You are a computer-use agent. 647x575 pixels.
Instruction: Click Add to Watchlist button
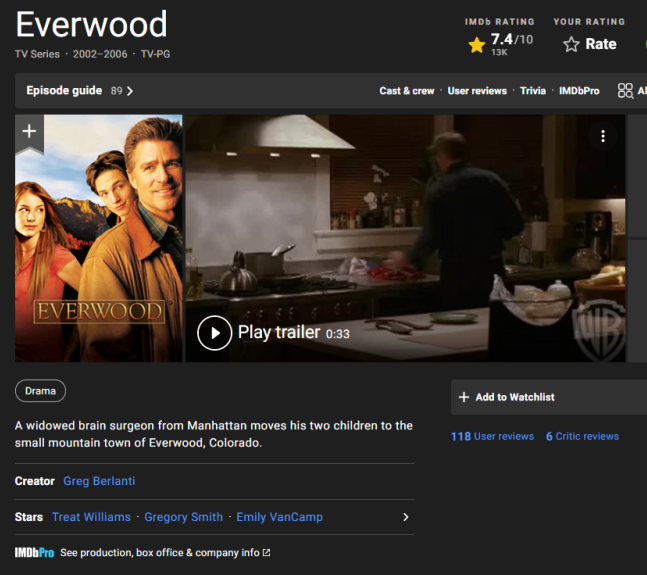549,397
